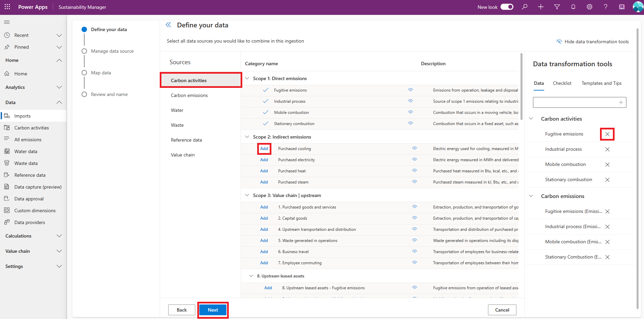The height and width of the screenshot is (319, 644).
Task: Add Purchased cooling category
Action: tap(264, 149)
